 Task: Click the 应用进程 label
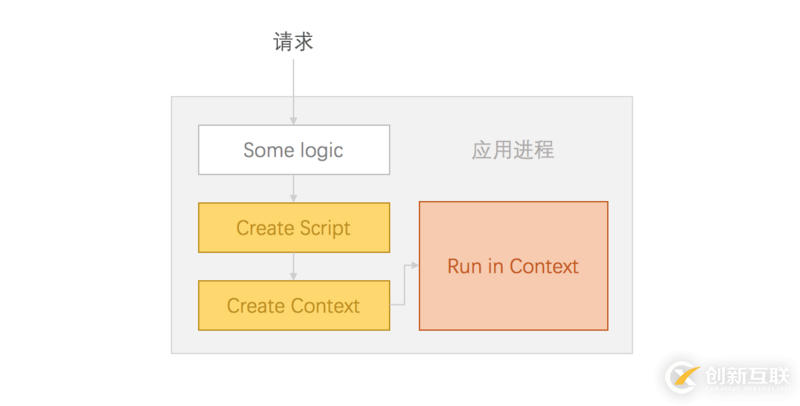512,150
